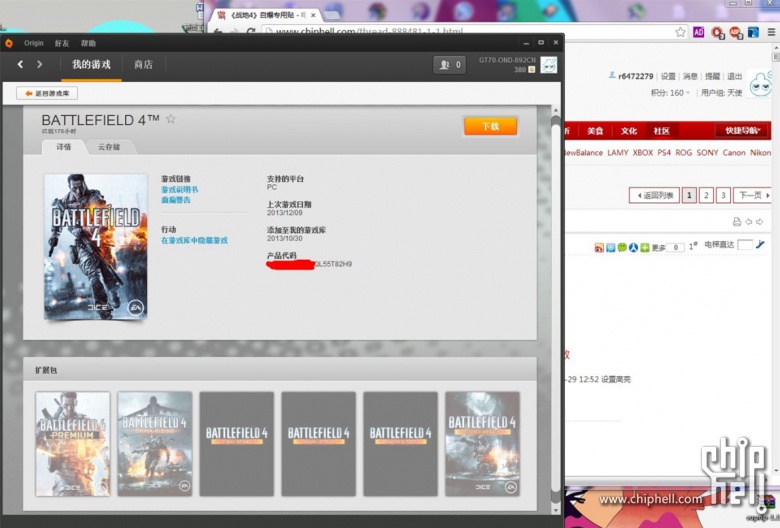Expand the 积分: 160 dropdown
Viewport: 780px width, 528px height.
coord(671,93)
